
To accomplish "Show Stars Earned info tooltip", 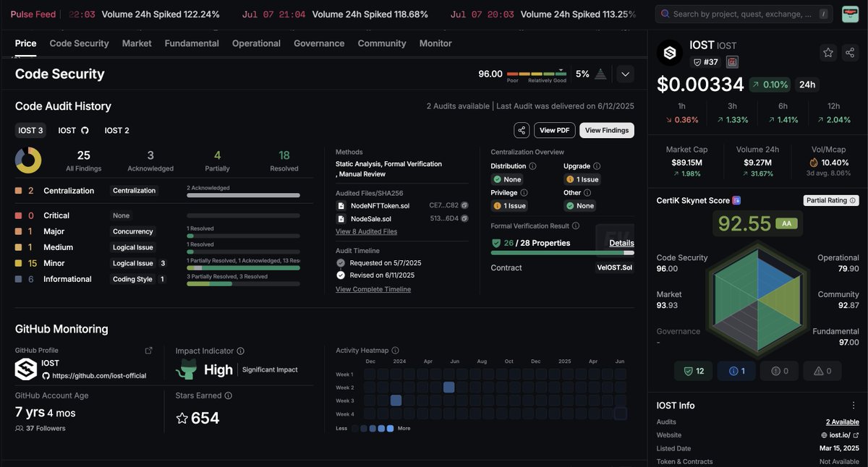I will [228, 395].
